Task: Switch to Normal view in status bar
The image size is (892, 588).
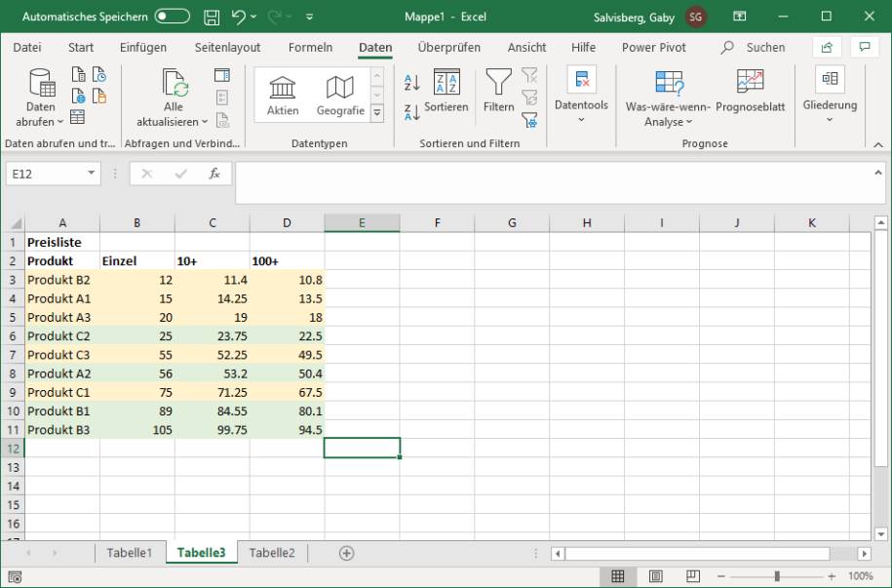Action: tap(618, 576)
